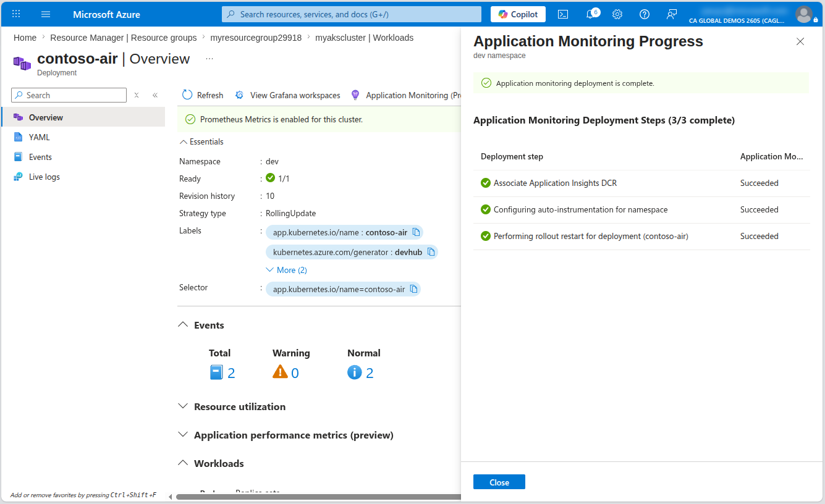This screenshot has height=504, width=825.
Task: Close the Application Monitoring Progress panel with X
Action: point(800,41)
